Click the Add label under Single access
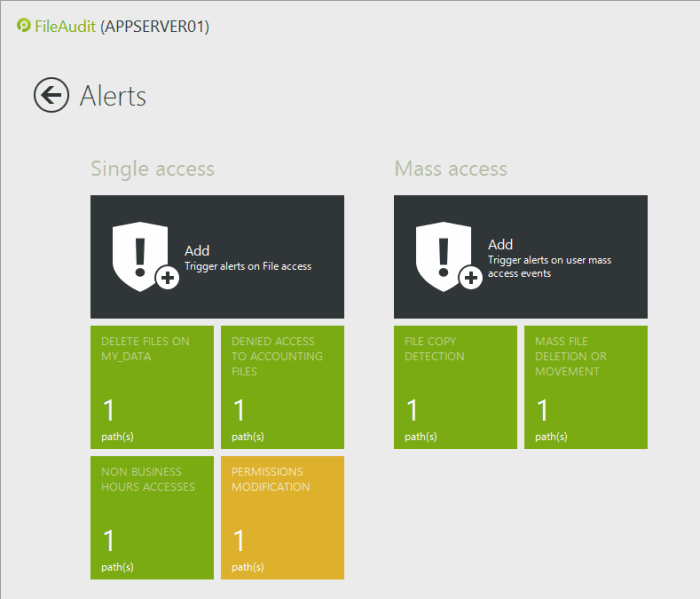Screen dimensions: 700x599 point(197,251)
